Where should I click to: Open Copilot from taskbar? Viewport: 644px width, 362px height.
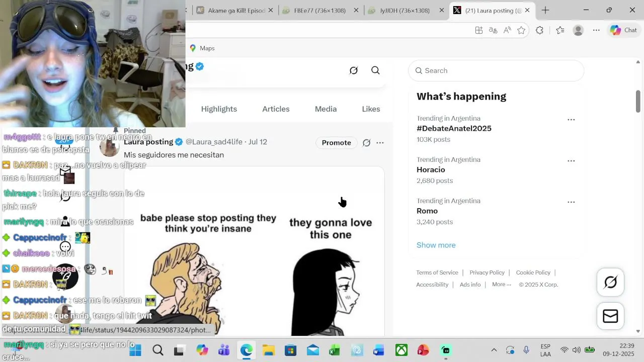tap(202, 350)
